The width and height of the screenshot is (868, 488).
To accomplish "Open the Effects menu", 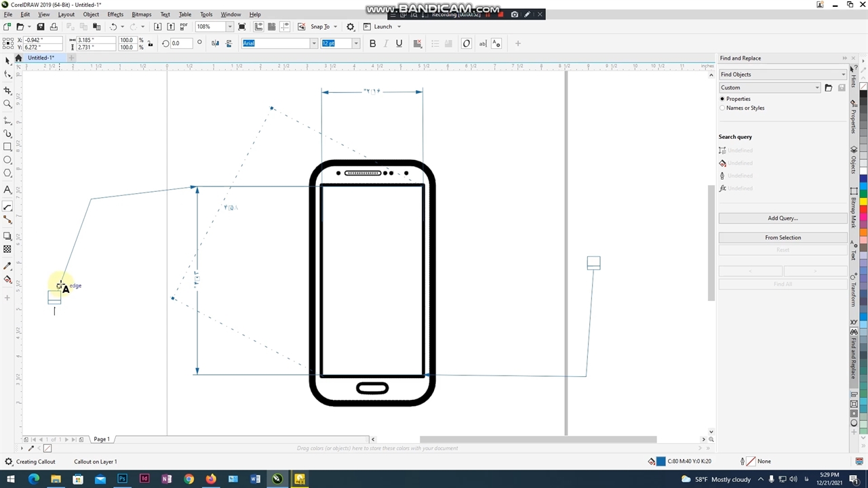I will click(x=115, y=14).
